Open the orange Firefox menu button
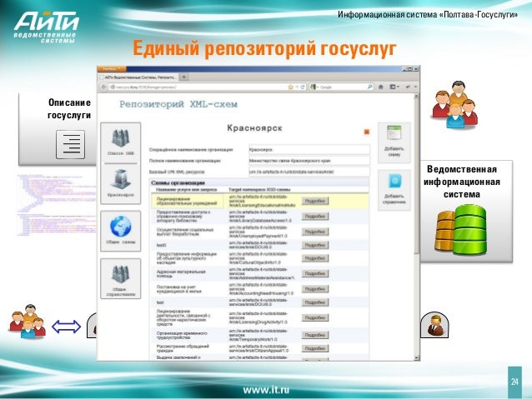Viewport: 532px width, 399px height. coord(112,69)
